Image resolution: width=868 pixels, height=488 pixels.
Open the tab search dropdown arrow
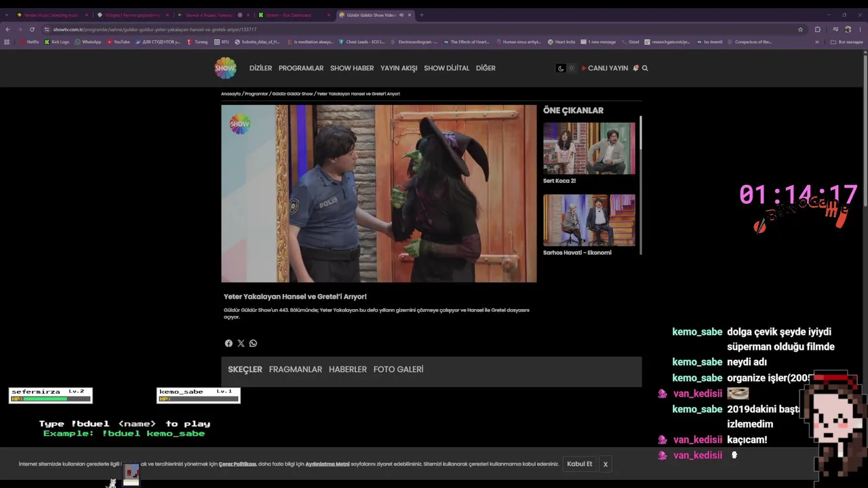click(x=7, y=15)
